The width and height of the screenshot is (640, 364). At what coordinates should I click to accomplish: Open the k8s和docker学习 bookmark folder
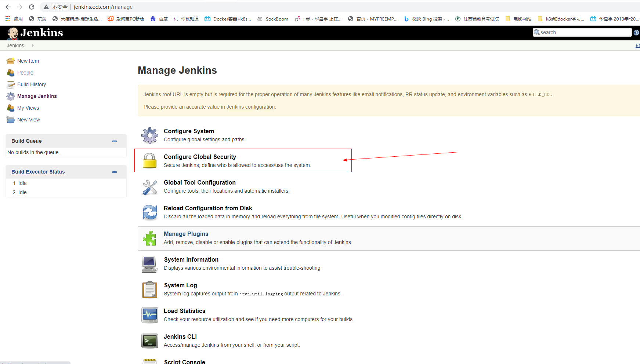tap(561, 19)
